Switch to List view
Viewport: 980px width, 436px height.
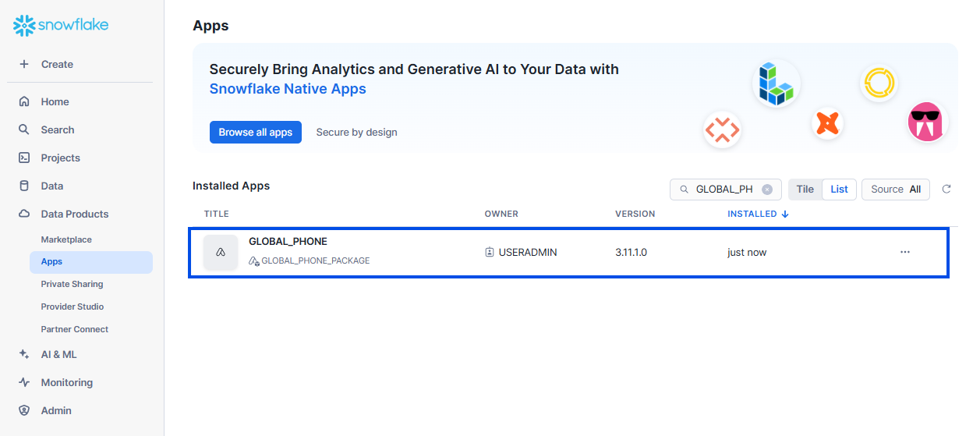click(840, 189)
